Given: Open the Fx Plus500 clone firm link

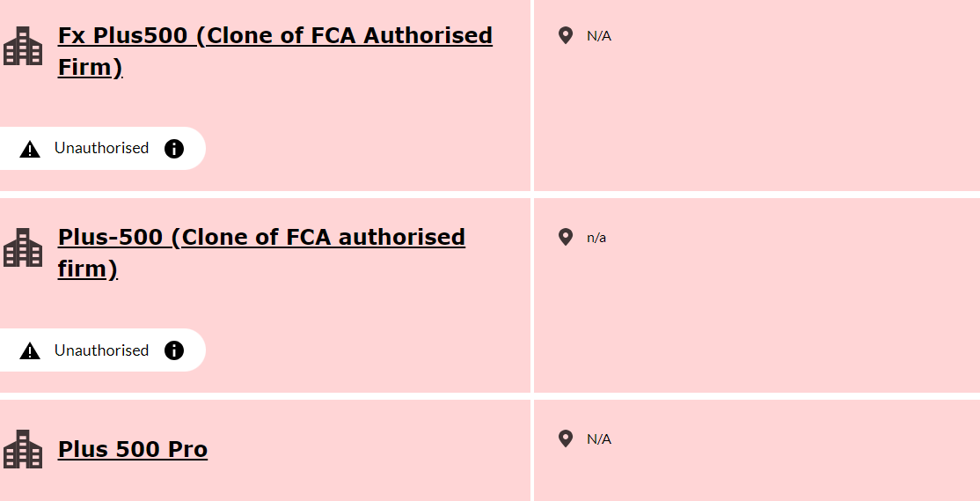Looking at the screenshot, I should point(275,51).
